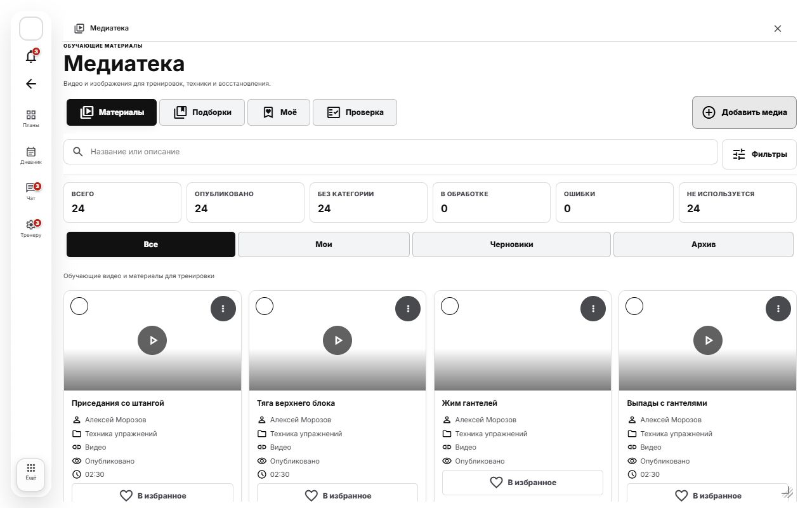Open more options for Приседания со штангой

click(223, 309)
